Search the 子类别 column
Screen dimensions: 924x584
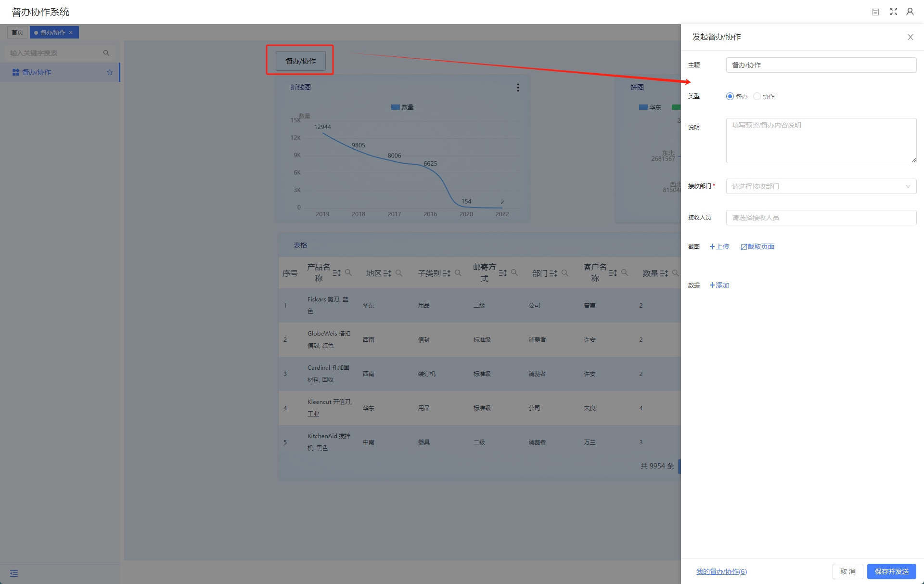click(x=458, y=273)
